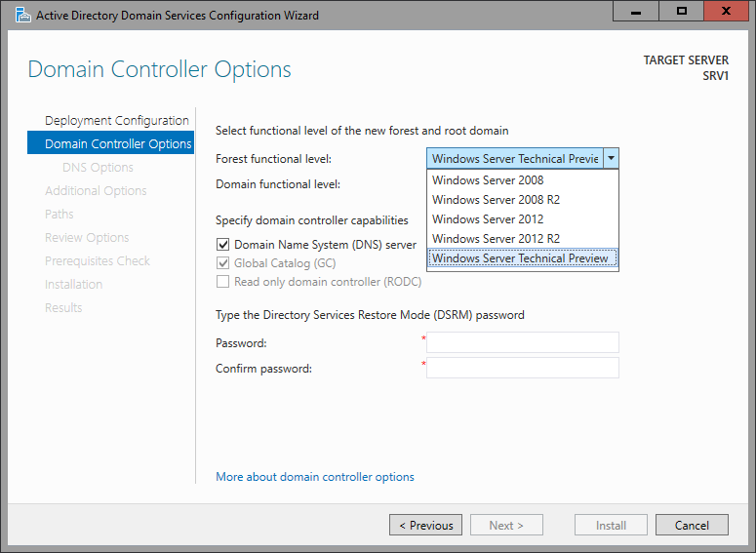Select the Review Options step
756x553 pixels.
(87, 237)
